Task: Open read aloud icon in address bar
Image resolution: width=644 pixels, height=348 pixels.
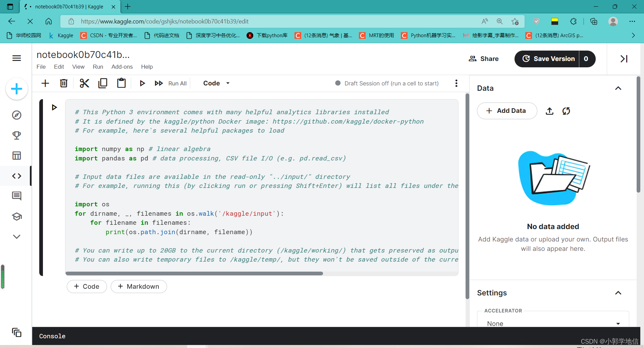Action: click(485, 21)
